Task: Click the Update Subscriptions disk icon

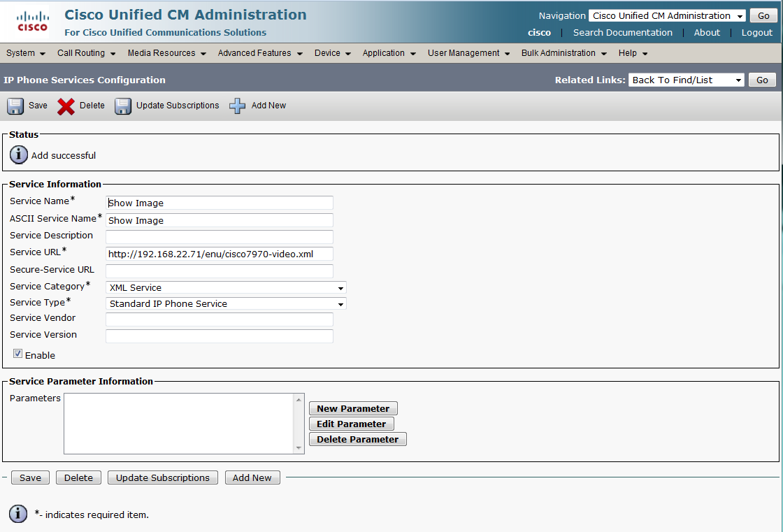Action: point(123,106)
